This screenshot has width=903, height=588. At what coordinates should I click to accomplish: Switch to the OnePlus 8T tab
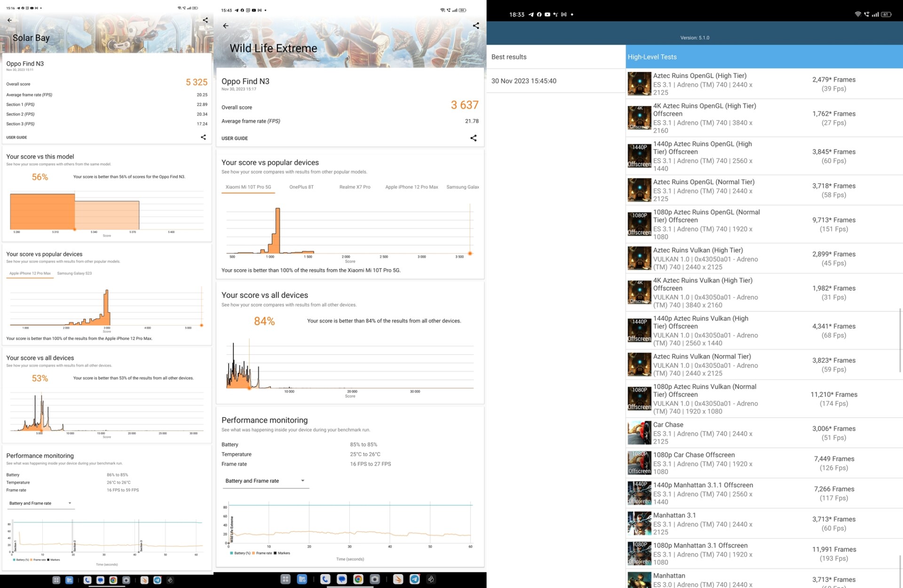[301, 187]
